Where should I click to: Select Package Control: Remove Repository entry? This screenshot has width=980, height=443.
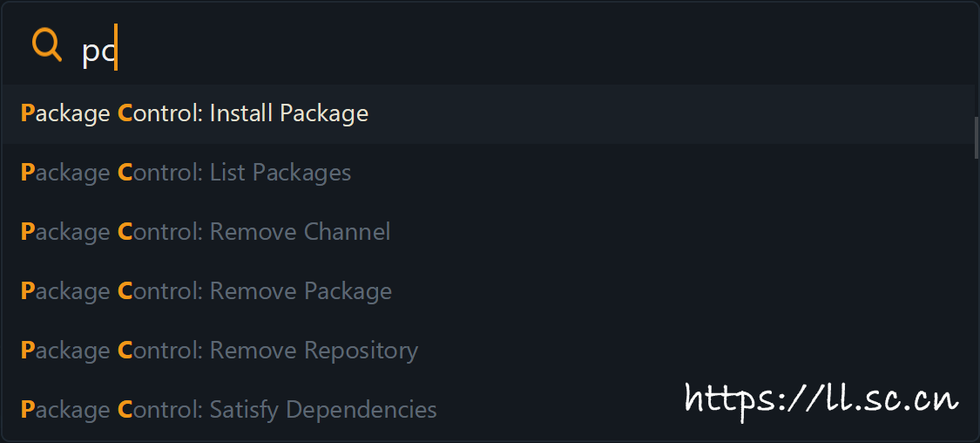(219, 351)
